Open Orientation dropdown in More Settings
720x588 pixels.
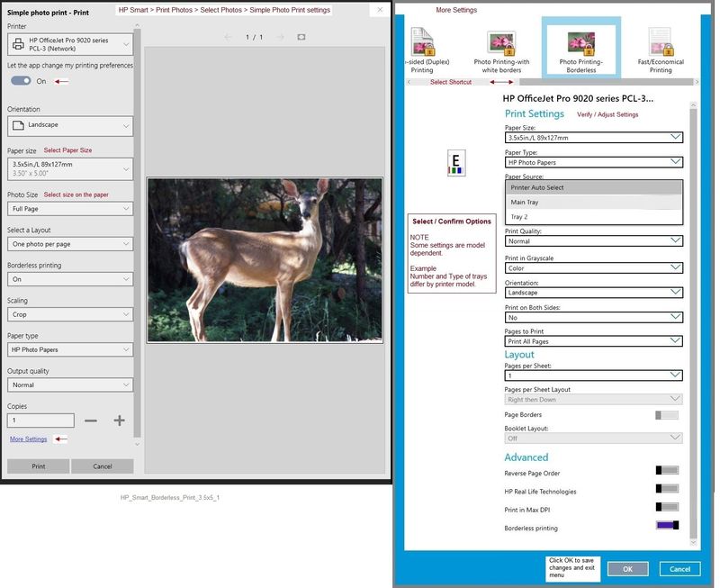[x=594, y=293]
